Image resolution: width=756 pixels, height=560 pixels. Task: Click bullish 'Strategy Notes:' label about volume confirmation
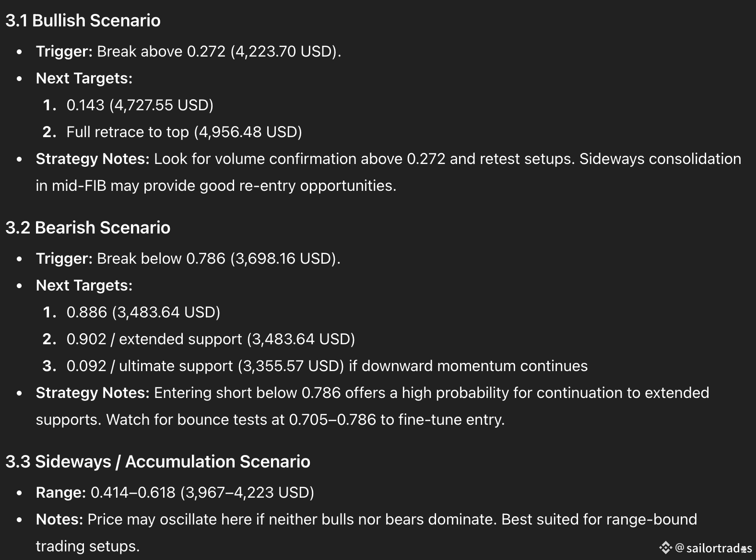coord(93,159)
